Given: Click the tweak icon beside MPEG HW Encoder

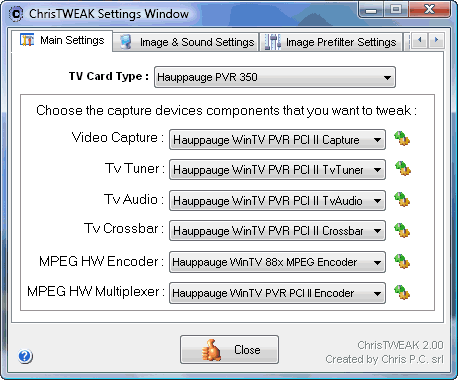Looking at the screenshot, I should click(x=402, y=261).
